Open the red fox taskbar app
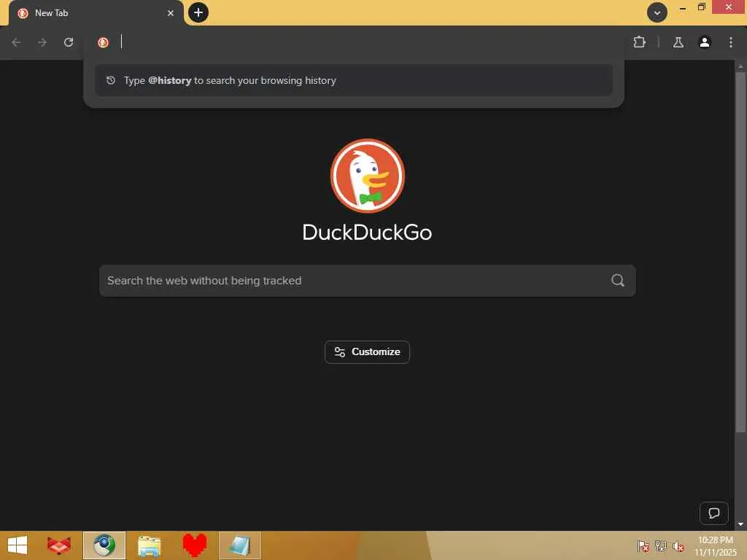 pyautogui.click(x=59, y=545)
